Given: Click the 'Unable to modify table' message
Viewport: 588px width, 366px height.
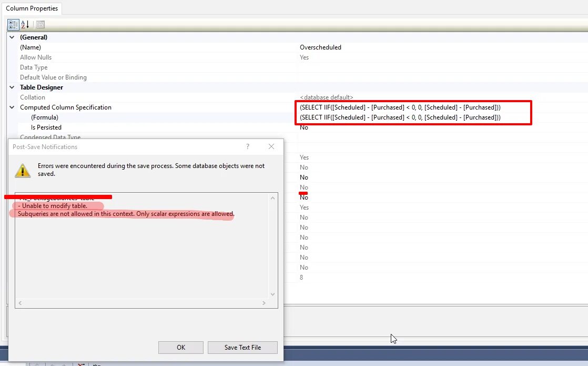Looking at the screenshot, I should tap(53, 206).
